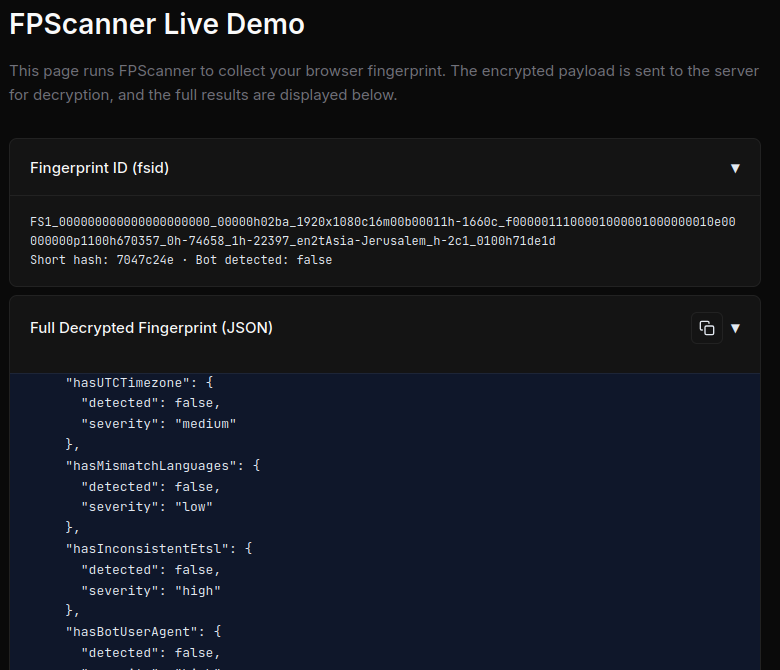Click the "severity": "high" line under hasInconsistentEtsl

[151, 590]
